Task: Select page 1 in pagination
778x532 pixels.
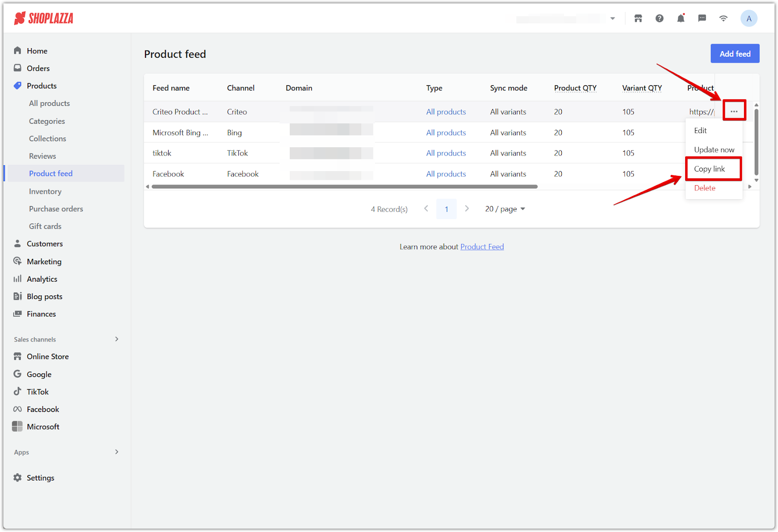Action: point(446,209)
